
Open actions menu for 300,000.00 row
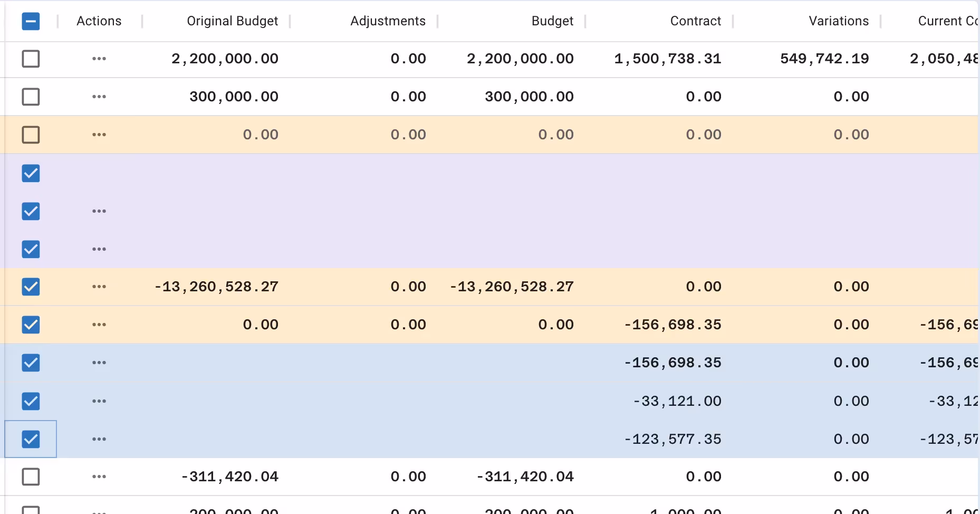tap(99, 97)
